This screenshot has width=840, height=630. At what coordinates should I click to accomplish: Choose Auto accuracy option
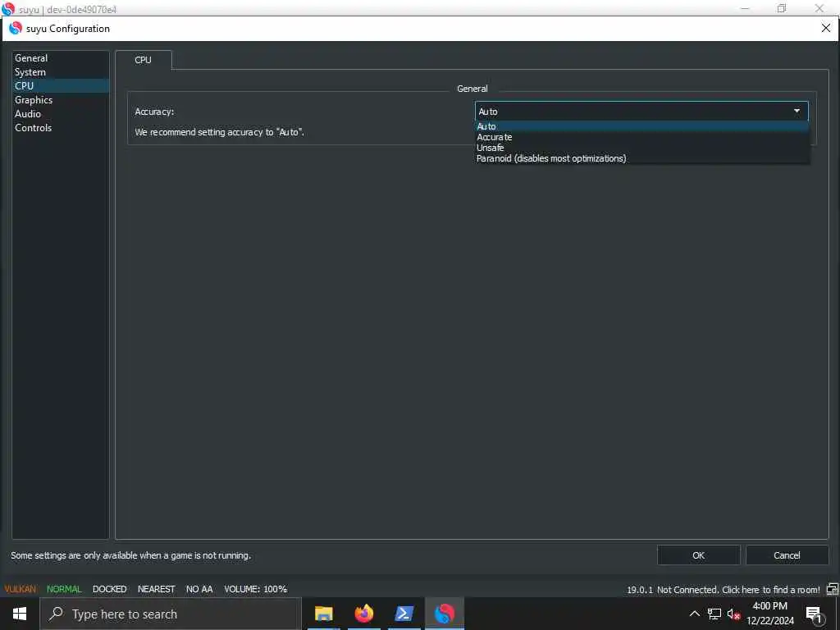point(641,126)
